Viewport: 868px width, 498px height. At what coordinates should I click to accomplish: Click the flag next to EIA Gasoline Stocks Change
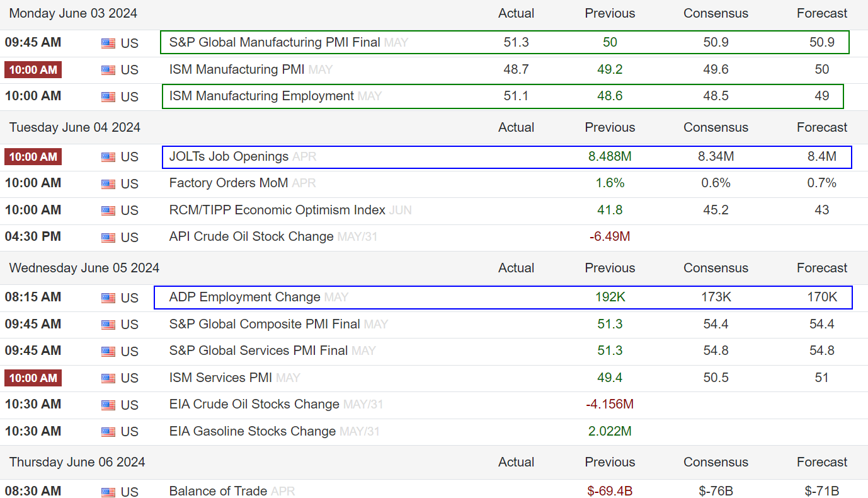[108, 432]
